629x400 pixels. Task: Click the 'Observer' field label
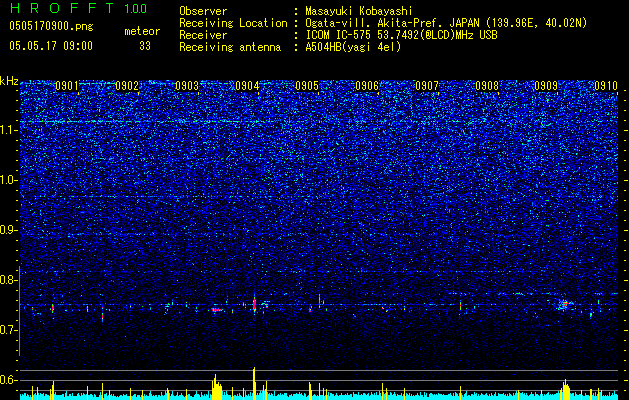(x=203, y=11)
